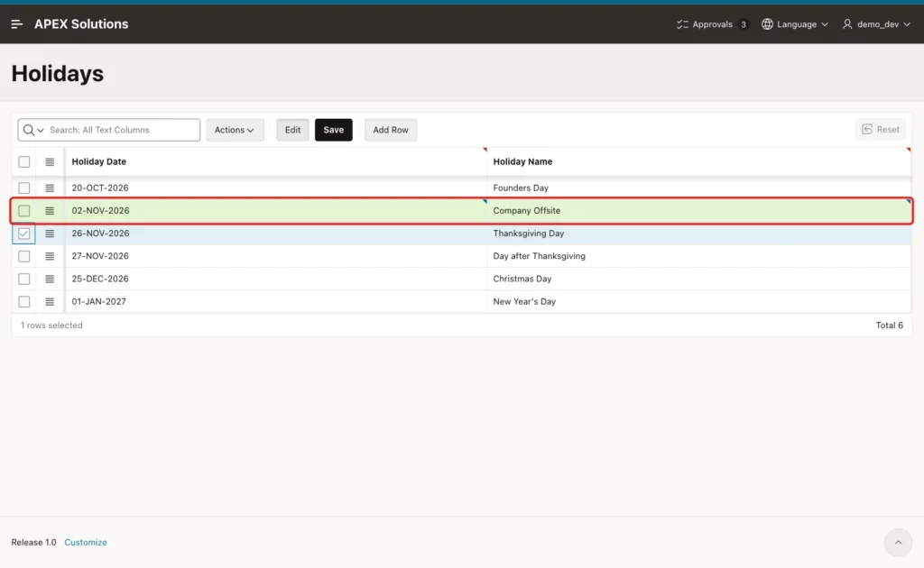Click the Thanksgiving Day name cell
Viewport: 924px width, 568px height.
699,234
